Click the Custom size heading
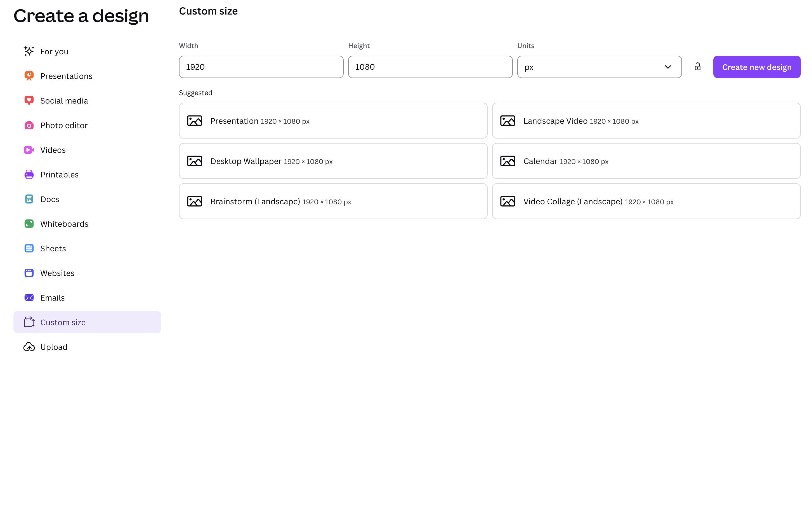Image resolution: width=812 pixels, height=520 pixels. click(x=208, y=11)
